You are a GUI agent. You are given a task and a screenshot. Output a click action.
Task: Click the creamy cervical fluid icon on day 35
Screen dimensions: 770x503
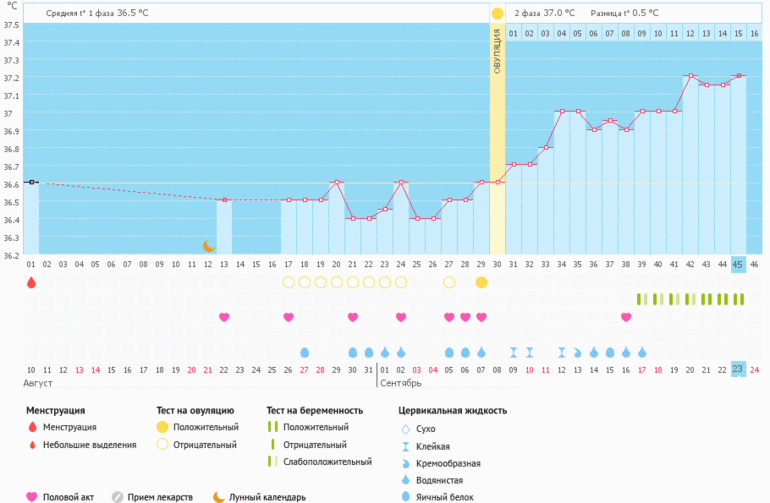(578, 352)
